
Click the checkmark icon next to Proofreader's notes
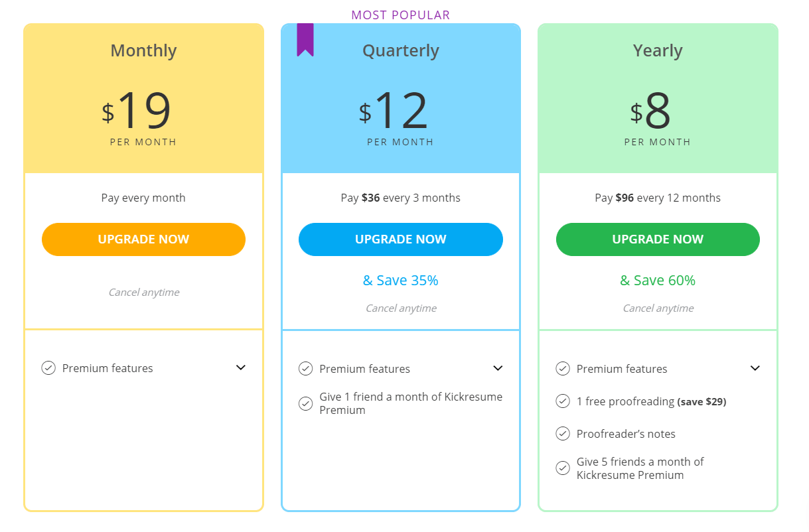point(562,434)
